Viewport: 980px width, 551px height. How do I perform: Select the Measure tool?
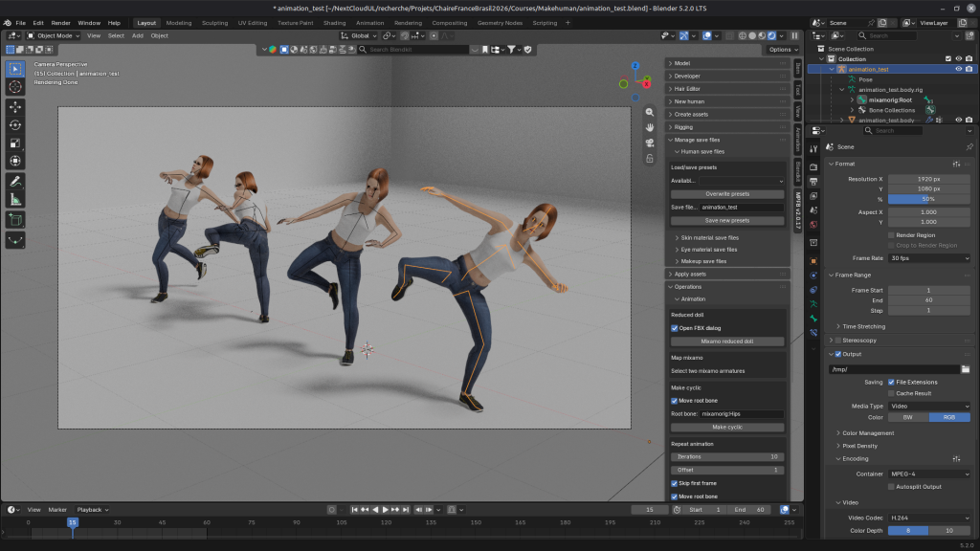15,200
